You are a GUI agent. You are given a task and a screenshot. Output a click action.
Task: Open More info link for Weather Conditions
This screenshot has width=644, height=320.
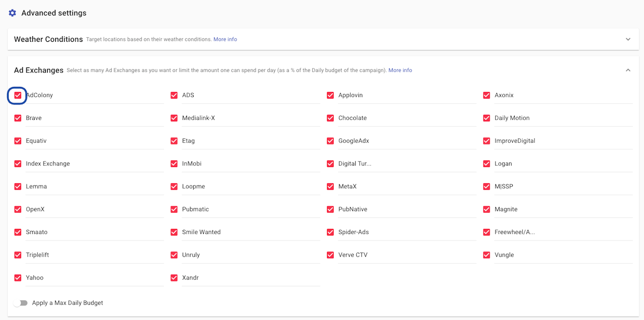pos(225,39)
